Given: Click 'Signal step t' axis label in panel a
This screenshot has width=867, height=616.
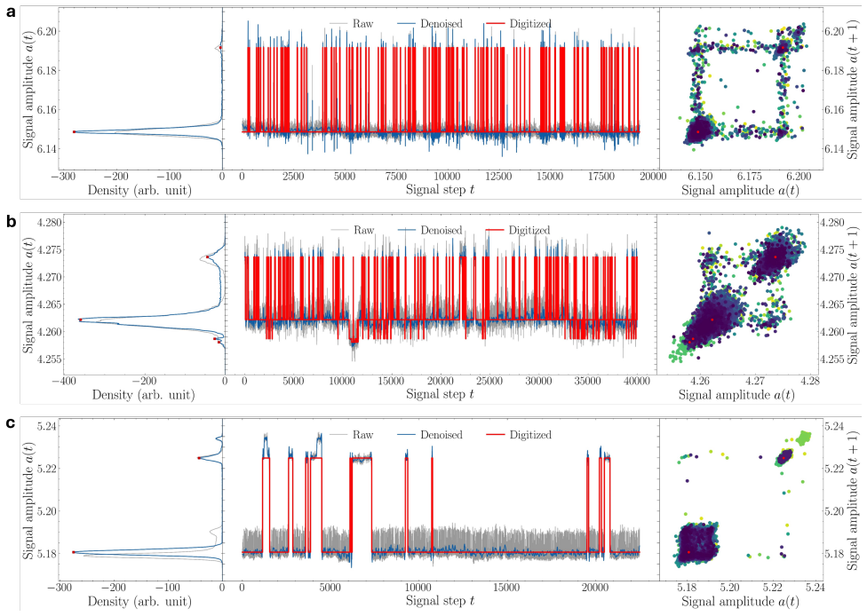Looking at the screenshot, I should (x=440, y=189).
